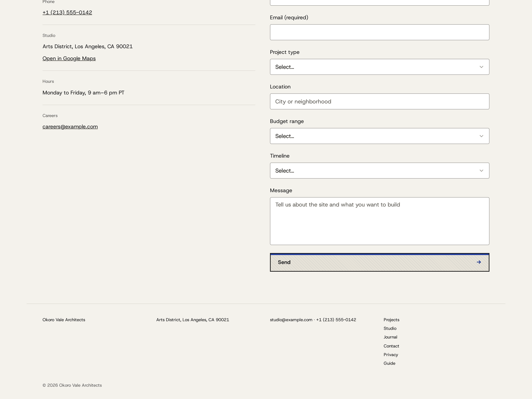Click the Location city or neighborhood field
Viewport: 532px width, 399px height.
click(x=379, y=101)
